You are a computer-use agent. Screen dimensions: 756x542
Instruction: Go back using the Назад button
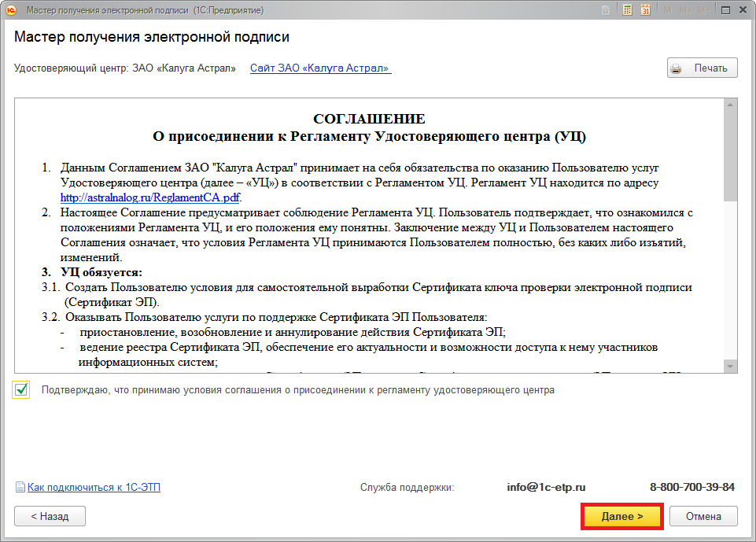[x=50, y=517]
